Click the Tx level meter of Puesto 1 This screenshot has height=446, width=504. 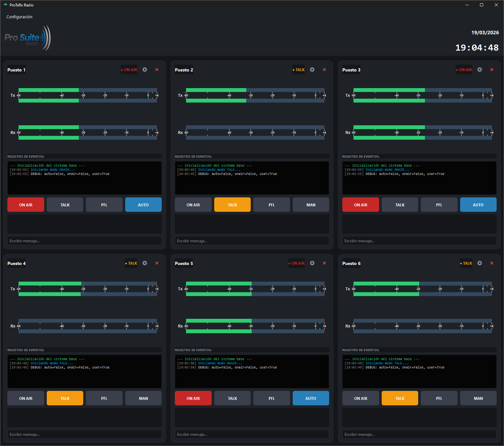click(x=87, y=95)
